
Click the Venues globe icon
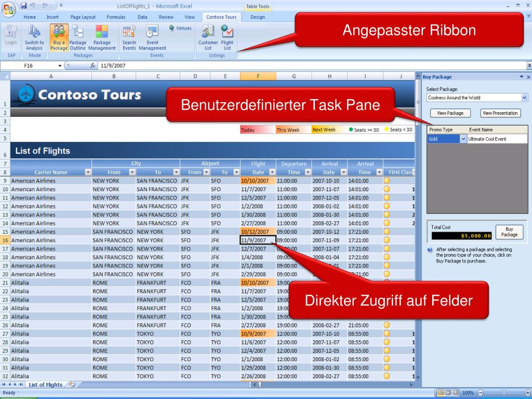(171, 28)
